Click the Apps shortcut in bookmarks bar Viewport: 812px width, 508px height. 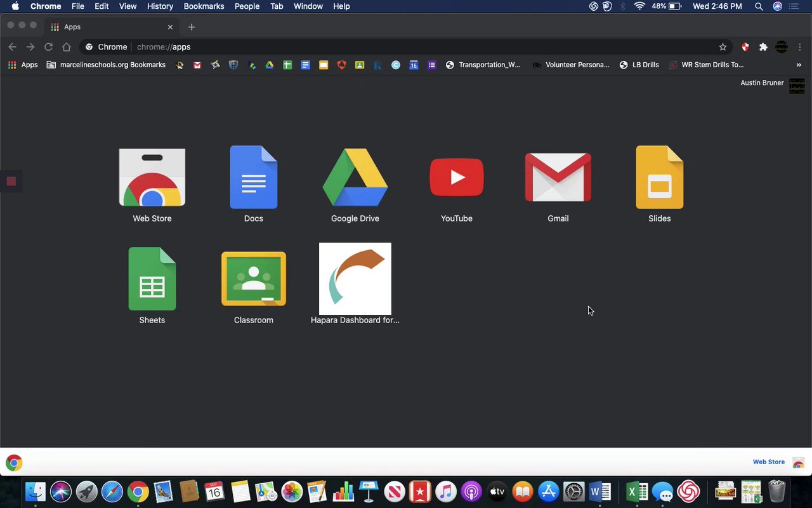(x=23, y=65)
